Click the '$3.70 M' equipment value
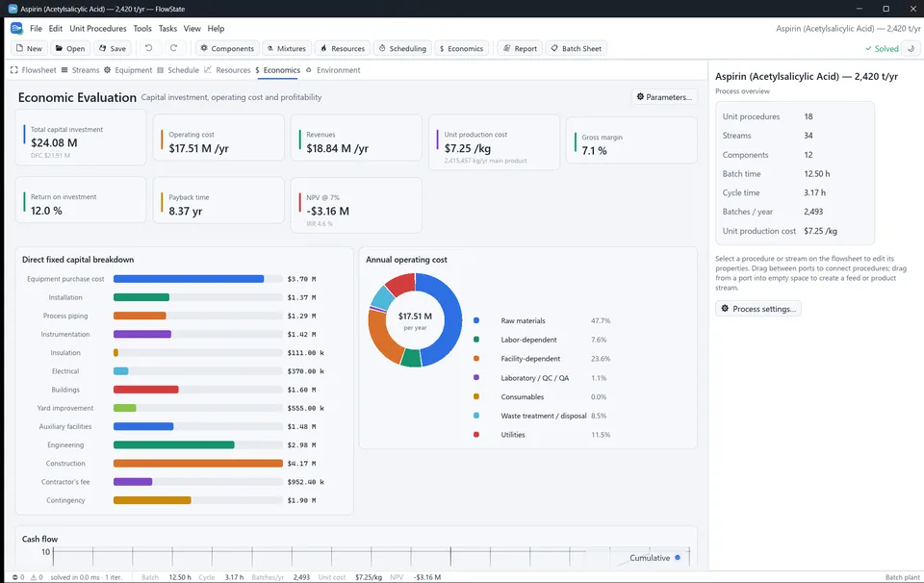This screenshot has width=924, height=583. click(301, 279)
